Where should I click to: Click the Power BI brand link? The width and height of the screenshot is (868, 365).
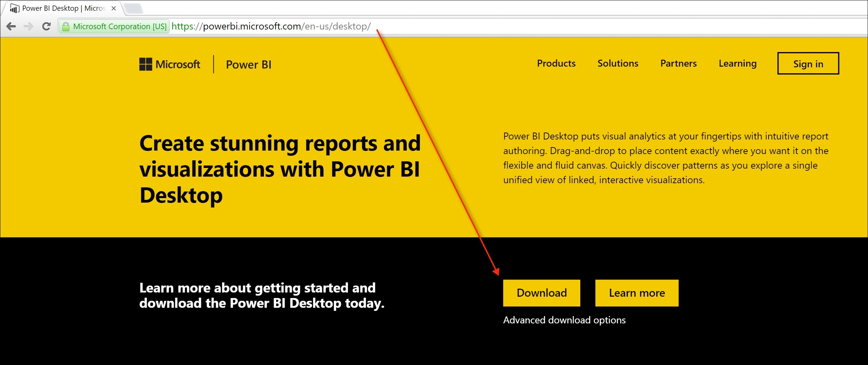coord(249,65)
